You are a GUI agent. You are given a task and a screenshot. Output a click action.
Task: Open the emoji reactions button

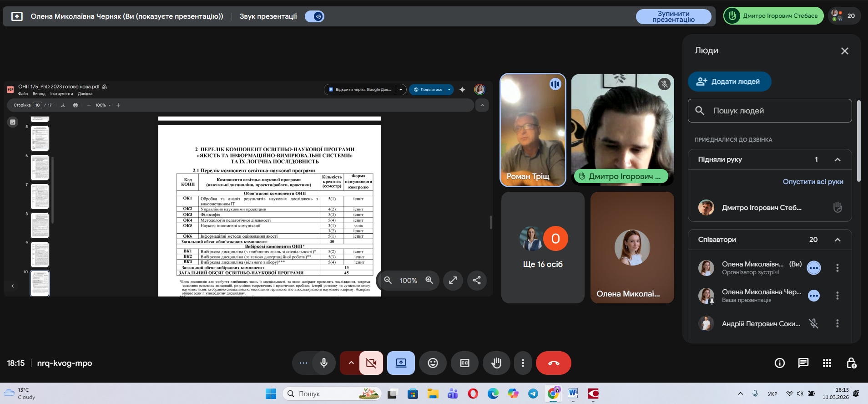pyautogui.click(x=433, y=363)
